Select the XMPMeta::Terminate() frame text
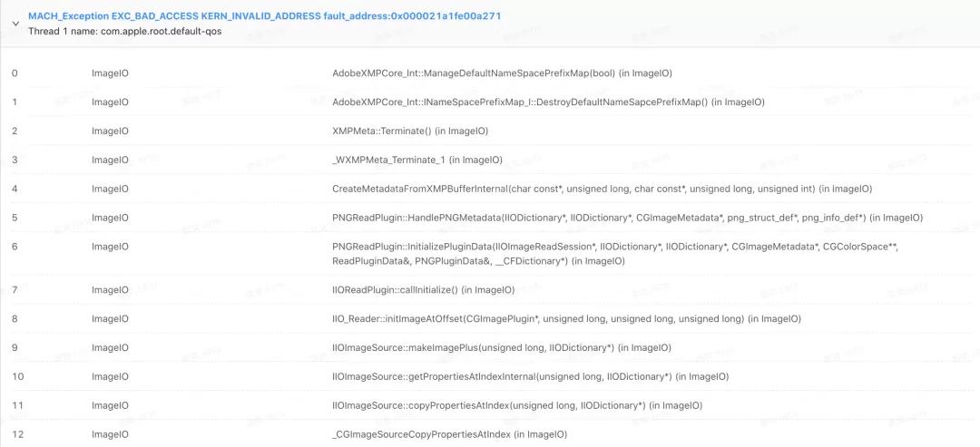Viewport: 980px width, 447px height. click(x=410, y=131)
